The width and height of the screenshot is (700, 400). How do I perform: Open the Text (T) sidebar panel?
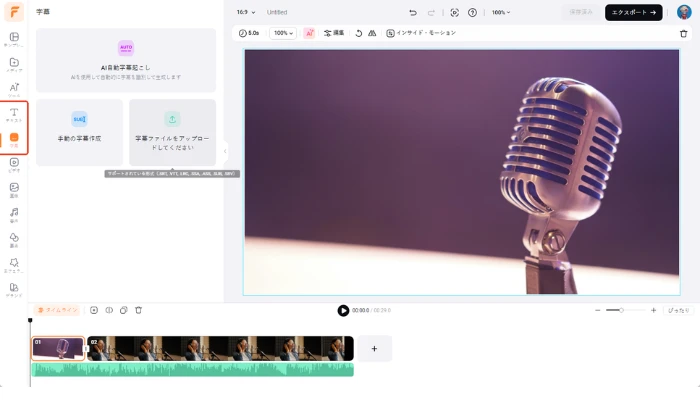(14, 115)
